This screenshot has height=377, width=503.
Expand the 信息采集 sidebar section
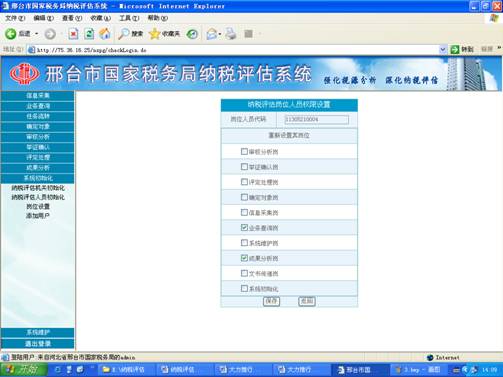[38, 96]
